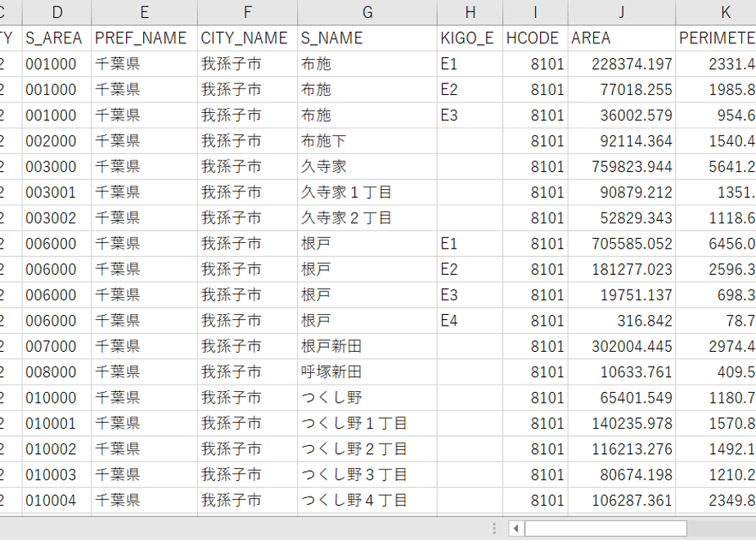Select S_AREA cell 010000
Viewport: 756px width, 540px height.
pyautogui.click(x=57, y=398)
